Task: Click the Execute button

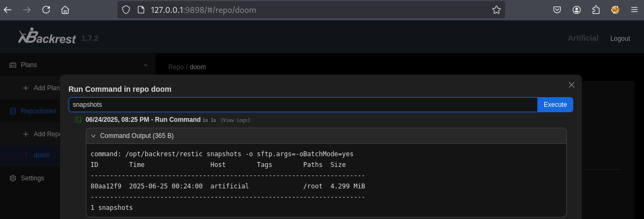Action: [555, 105]
